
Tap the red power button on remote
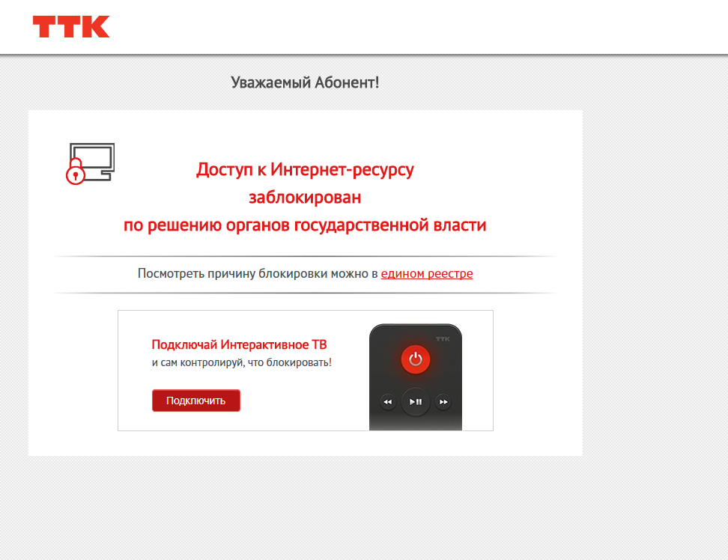pyautogui.click(x=416, y=359)
